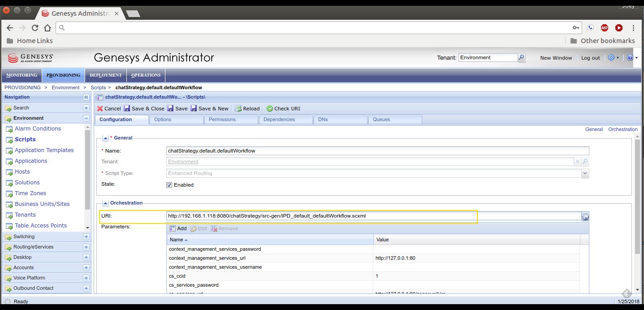Open the Permissions tab
This screenshot has width=644, height=310.
[x=231, y=119]
